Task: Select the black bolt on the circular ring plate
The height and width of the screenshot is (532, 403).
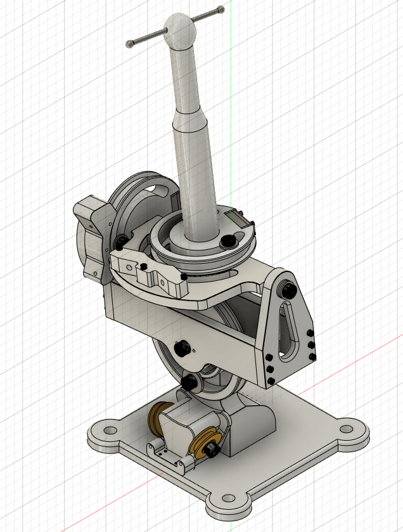Action: (227, 241)
